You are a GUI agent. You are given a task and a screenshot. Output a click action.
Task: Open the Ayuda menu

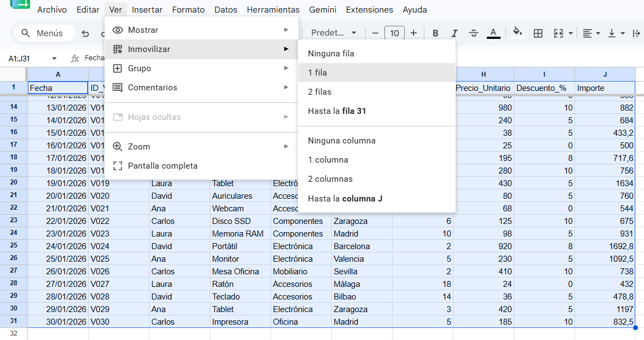point(415,9)
